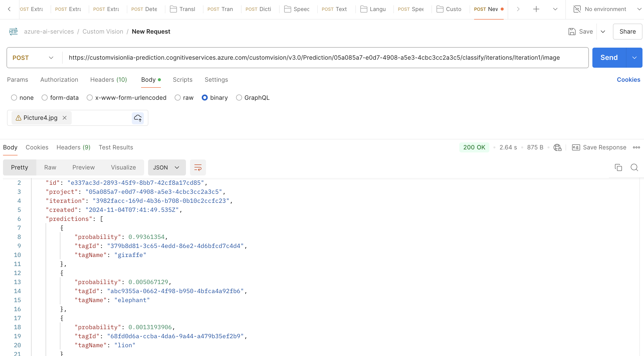Open the request Headers (10) tab
The width and height of the screenshot is (644, 356).
click(109, 80)
